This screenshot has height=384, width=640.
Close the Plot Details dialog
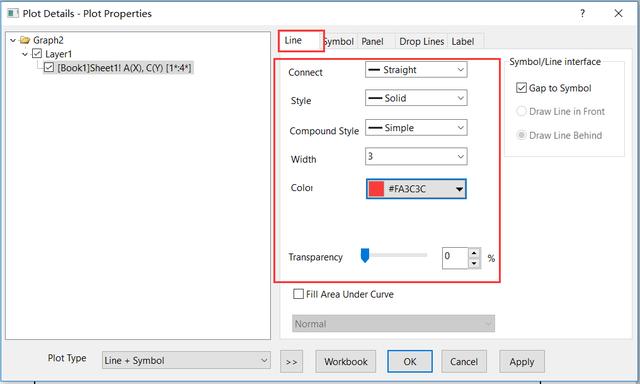[618, 13]
